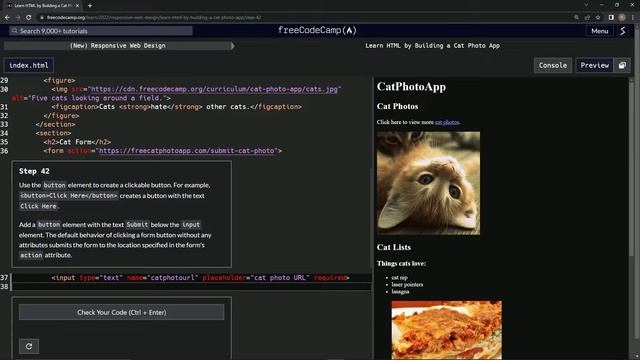The height and width of the screenshot is (360, 640).
Task: Click the Check Your Code button
Action: (x=122, y=312)
